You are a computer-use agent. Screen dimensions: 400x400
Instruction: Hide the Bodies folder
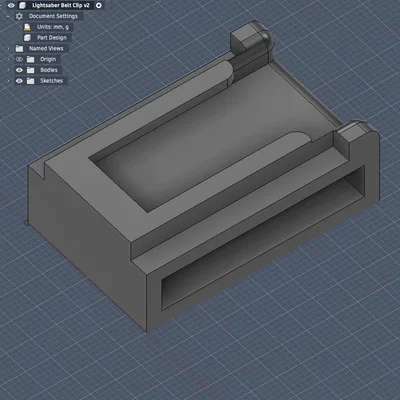[x=19, y=70]
